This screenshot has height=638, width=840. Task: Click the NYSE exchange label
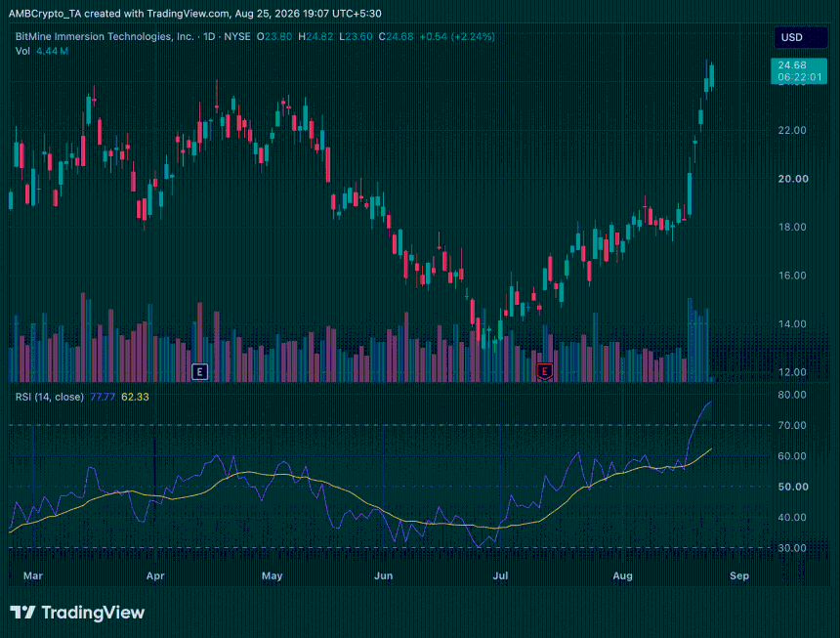point(236,36)
